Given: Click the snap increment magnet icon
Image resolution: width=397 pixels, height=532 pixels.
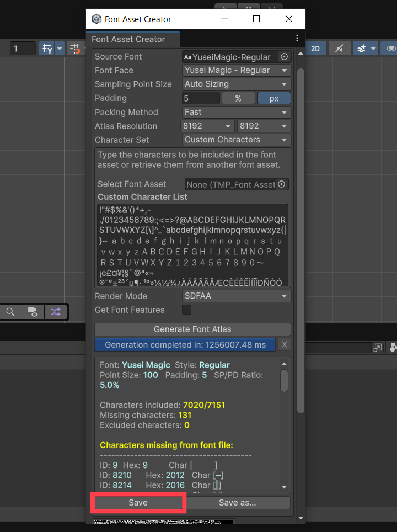Looking at the screenshot, I should [75, 49].
